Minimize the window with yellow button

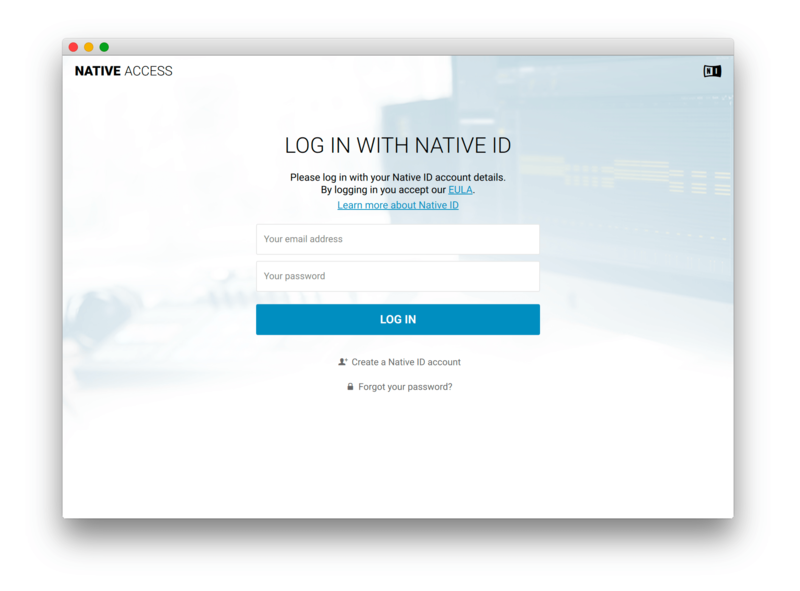coord(89,47)
